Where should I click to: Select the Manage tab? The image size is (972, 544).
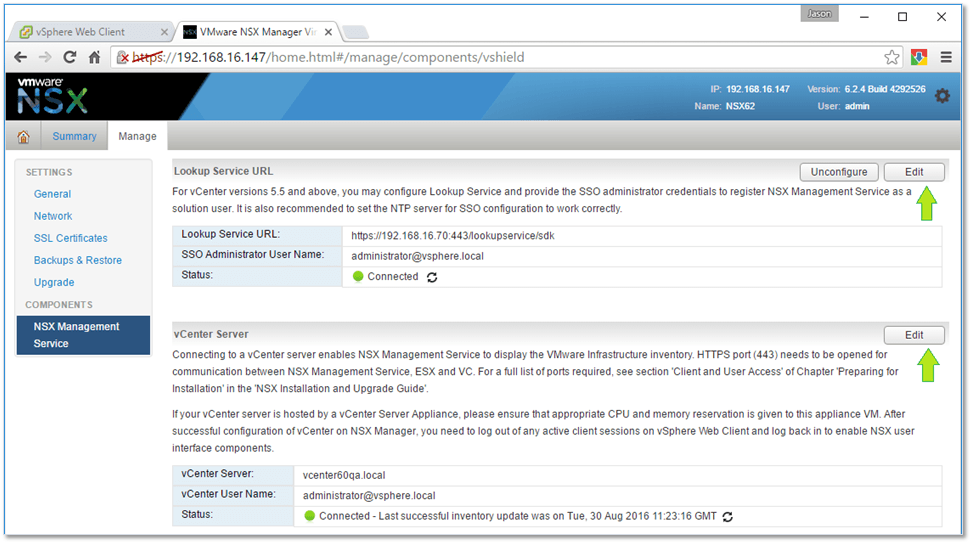point(138,136)
